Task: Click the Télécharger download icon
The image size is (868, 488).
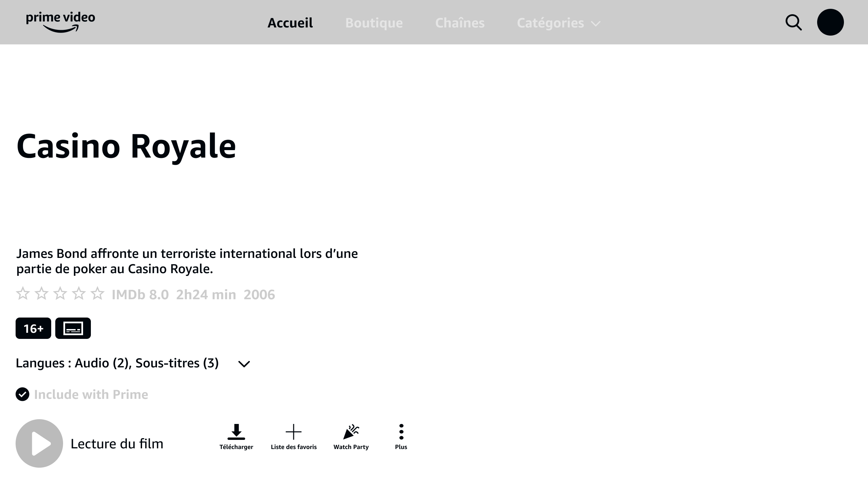Action: [x=236, y=432]
